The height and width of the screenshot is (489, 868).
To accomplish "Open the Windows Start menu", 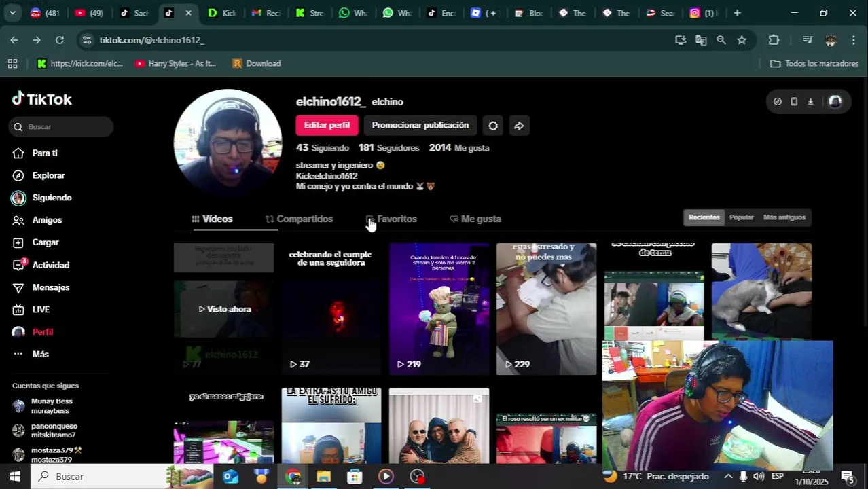I will point(15,477).
